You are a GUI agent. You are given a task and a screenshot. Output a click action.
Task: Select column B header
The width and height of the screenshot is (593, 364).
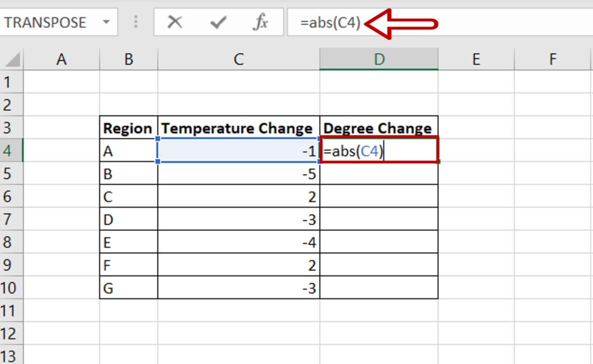tap(129, 60)
